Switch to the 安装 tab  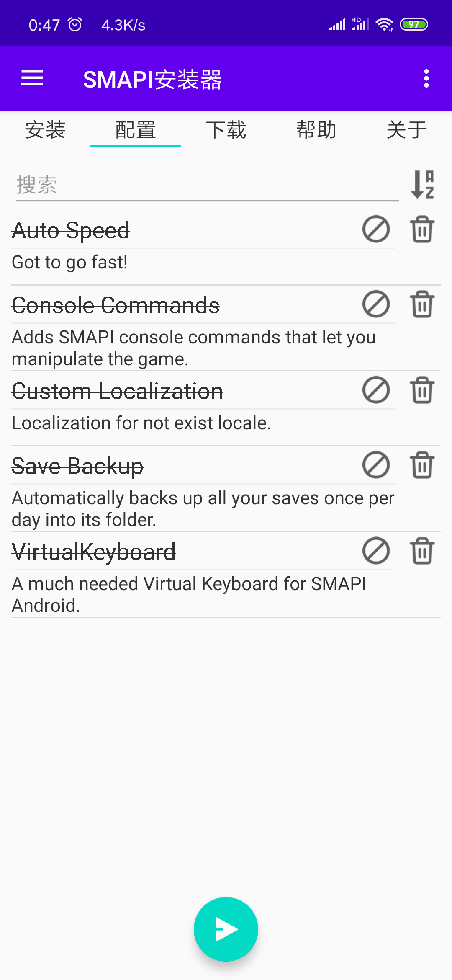click(x=45, y=129)
